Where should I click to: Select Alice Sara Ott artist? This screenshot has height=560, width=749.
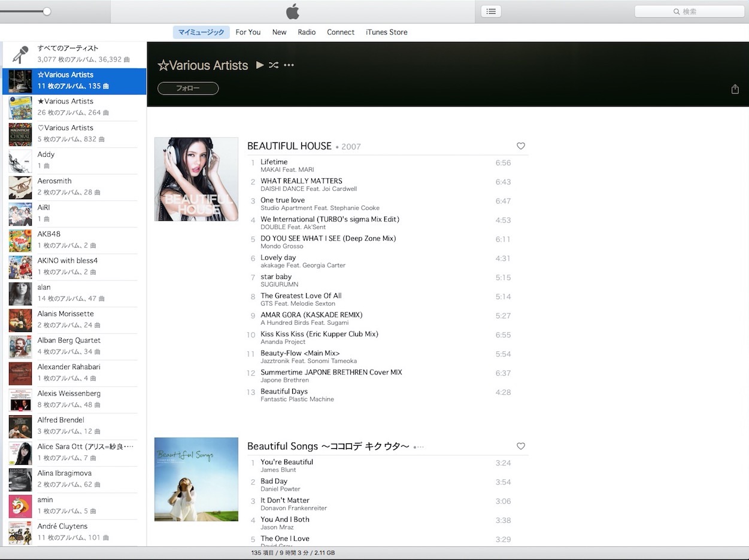pyautogui.click(x=74, y=453)
